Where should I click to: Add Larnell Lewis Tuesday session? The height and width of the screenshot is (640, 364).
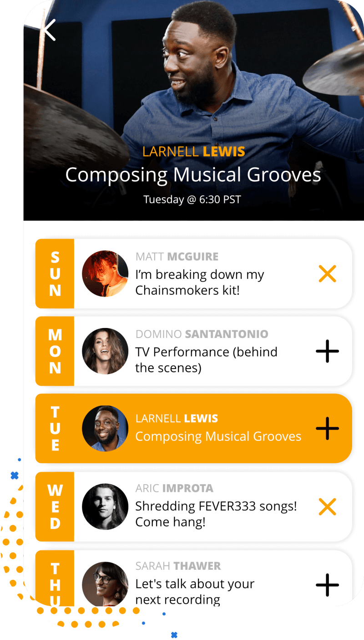pyautogui.click(x=327, y=429)
